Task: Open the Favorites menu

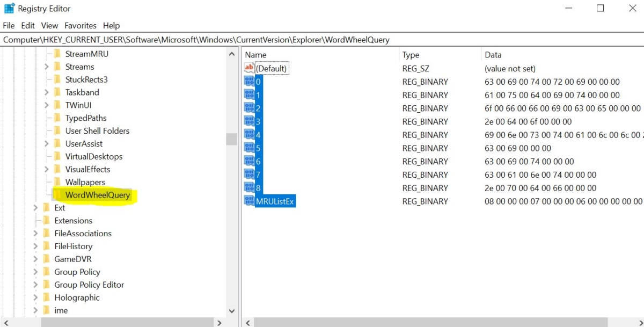Action: click(x=80, y=25)
